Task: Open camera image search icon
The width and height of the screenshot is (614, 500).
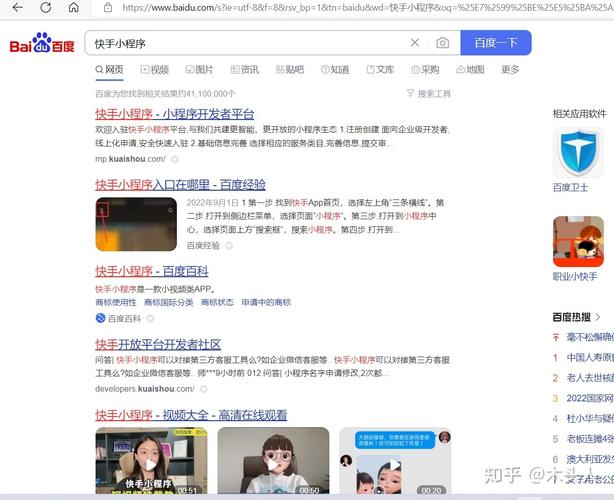Action: click(442, 43)
